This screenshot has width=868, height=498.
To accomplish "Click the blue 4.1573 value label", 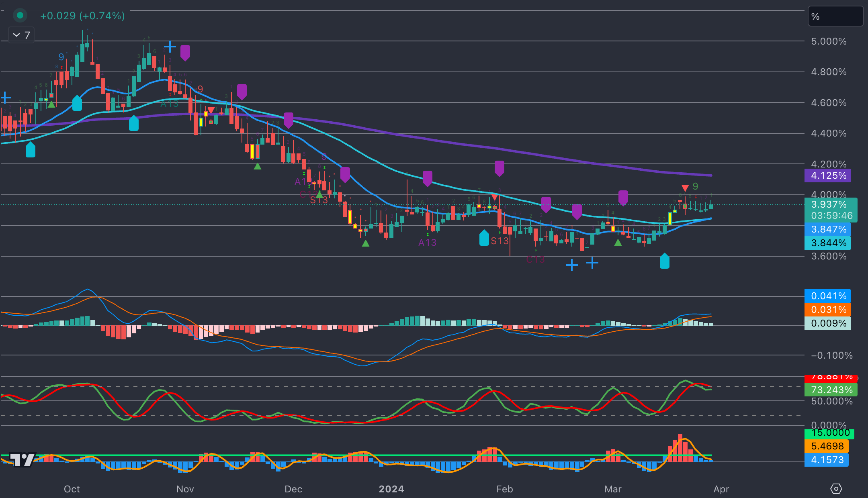I will (x=827, y=460).
